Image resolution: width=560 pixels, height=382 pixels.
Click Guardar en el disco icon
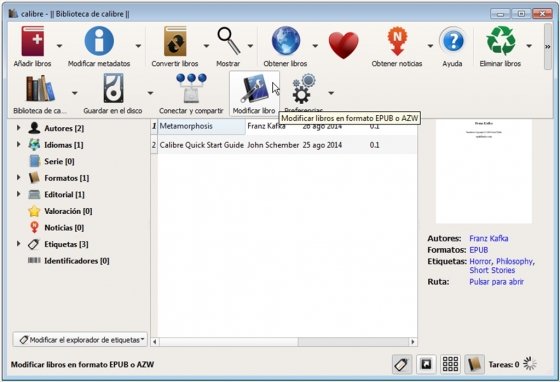click(x=113, y=88)
